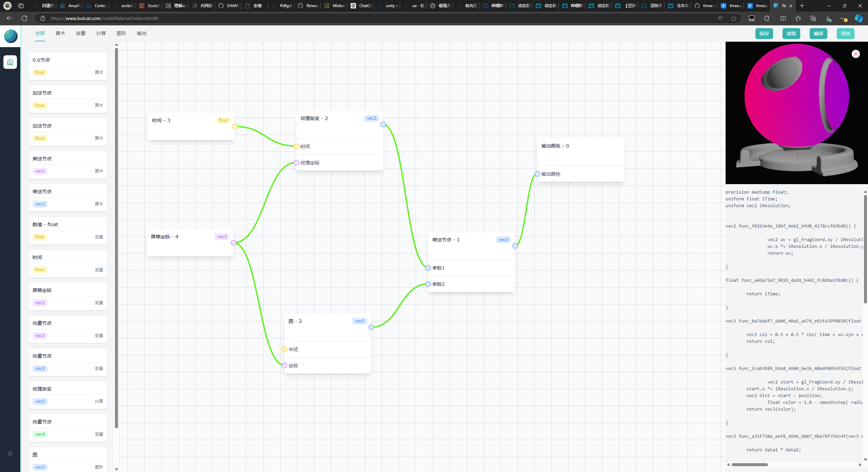Click the home icon in left sidebar
The height and width of the screenshot is (472, 868).
click(x=10, y=62)
